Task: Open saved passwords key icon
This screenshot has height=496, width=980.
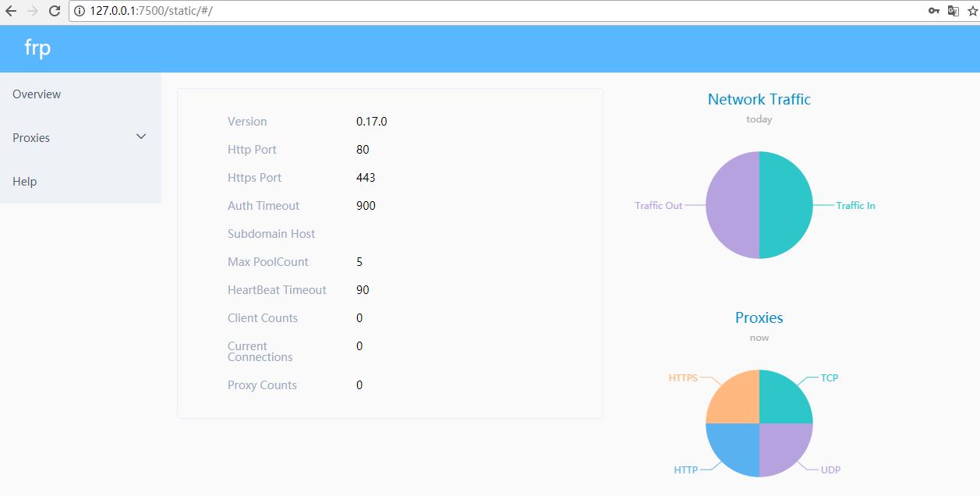Action: pyautogui.click(x=934, y=11)
